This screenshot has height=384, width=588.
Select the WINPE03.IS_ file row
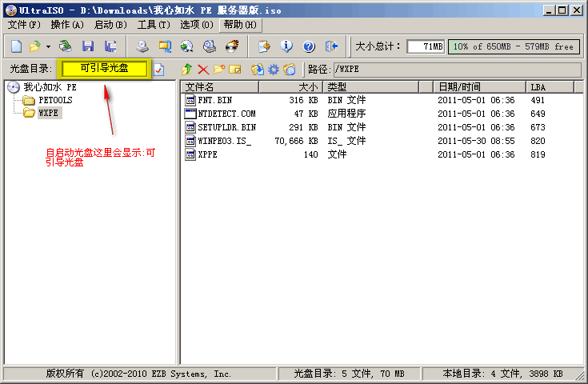point(382,141)
